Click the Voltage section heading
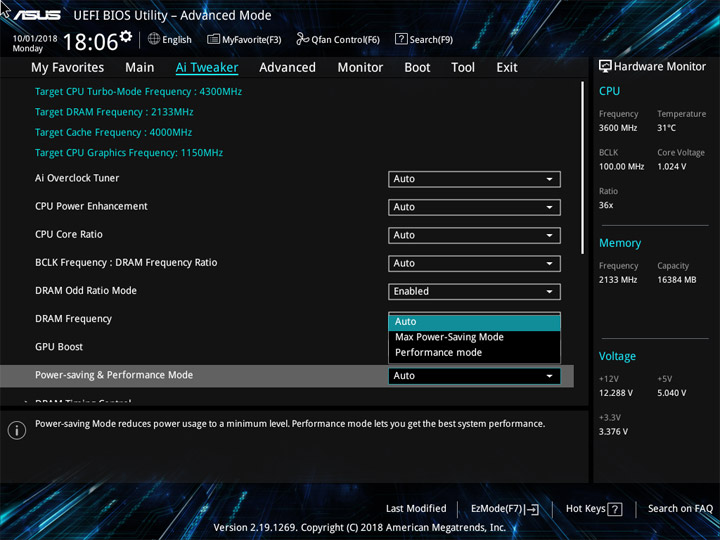 coord(617,356)
